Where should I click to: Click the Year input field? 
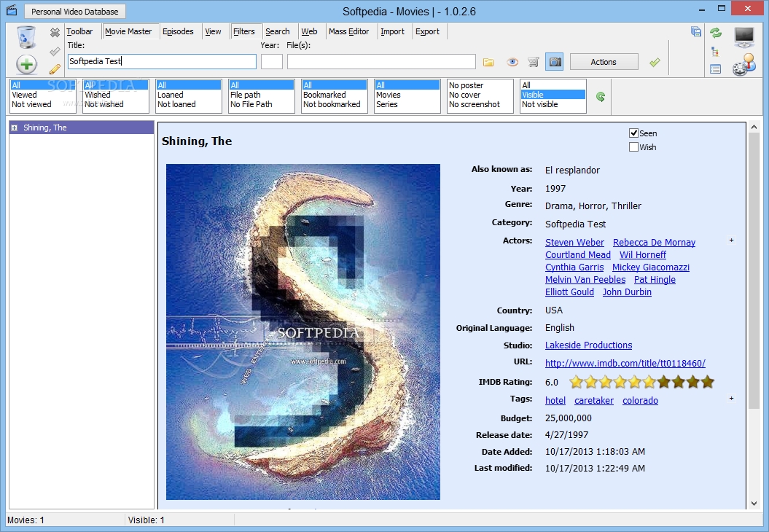pos(272,61)
